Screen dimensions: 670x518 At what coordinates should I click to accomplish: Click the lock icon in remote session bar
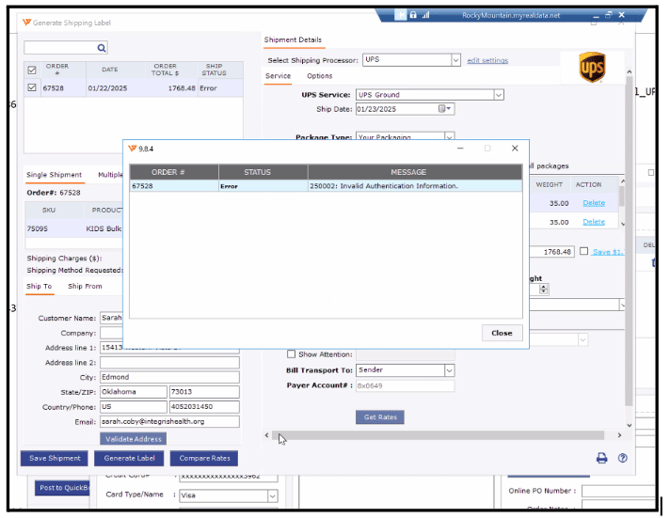click(414, 15)
